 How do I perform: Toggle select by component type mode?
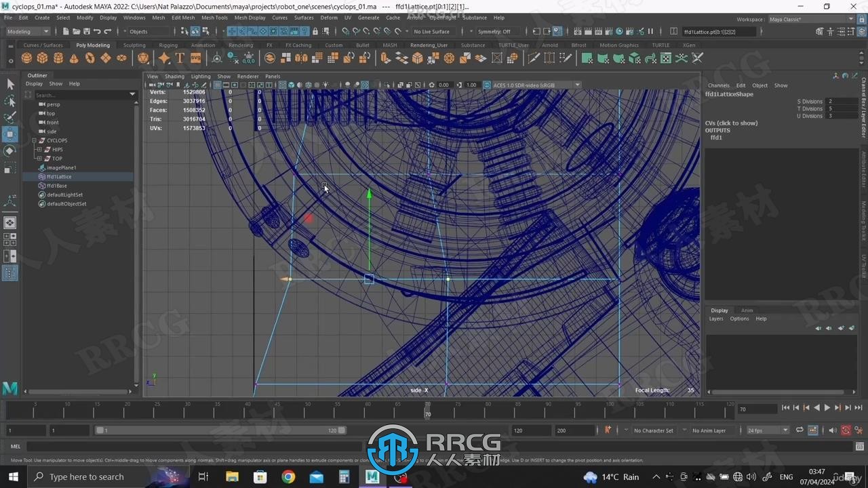[205, 31]
